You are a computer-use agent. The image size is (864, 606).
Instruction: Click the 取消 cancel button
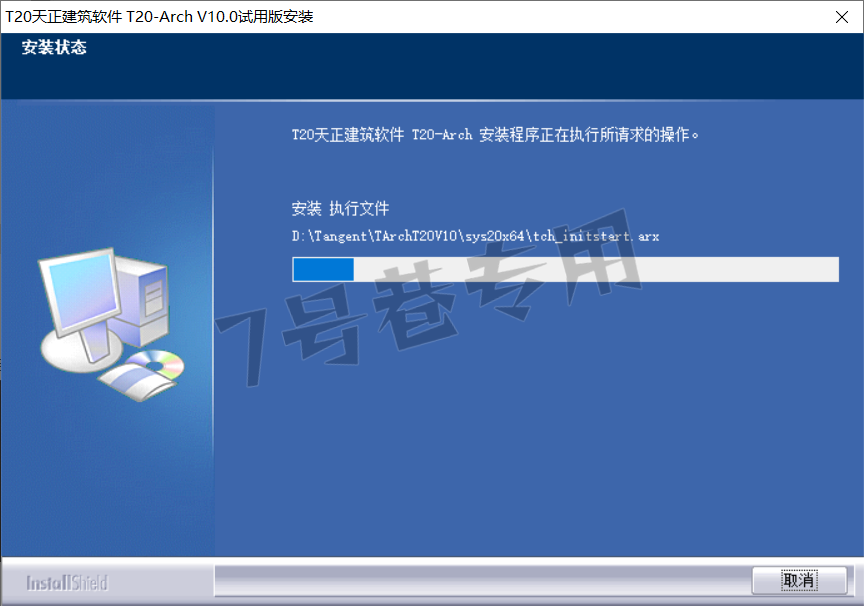(x=799, y=580)
